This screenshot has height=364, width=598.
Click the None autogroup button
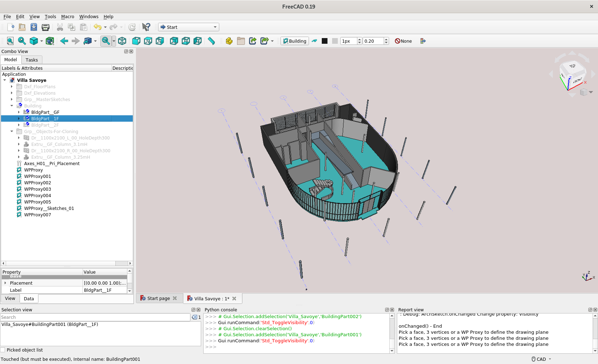[403, 41]
